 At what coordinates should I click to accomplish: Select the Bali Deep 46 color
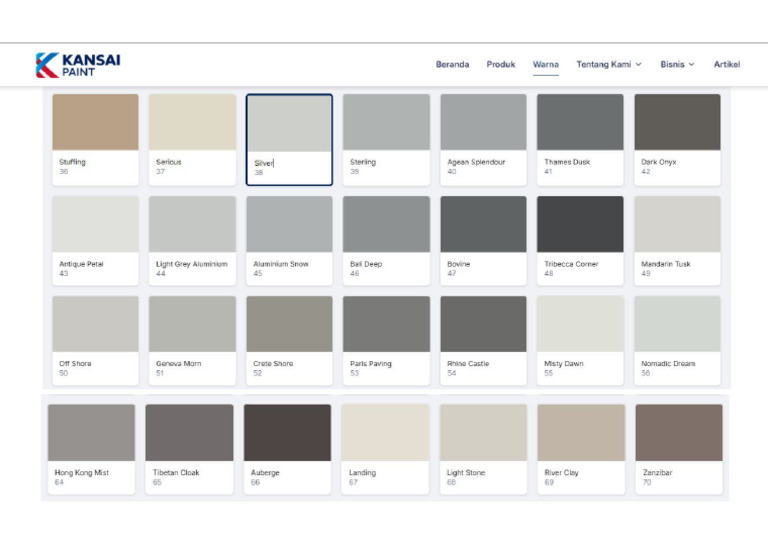(386, 240)
